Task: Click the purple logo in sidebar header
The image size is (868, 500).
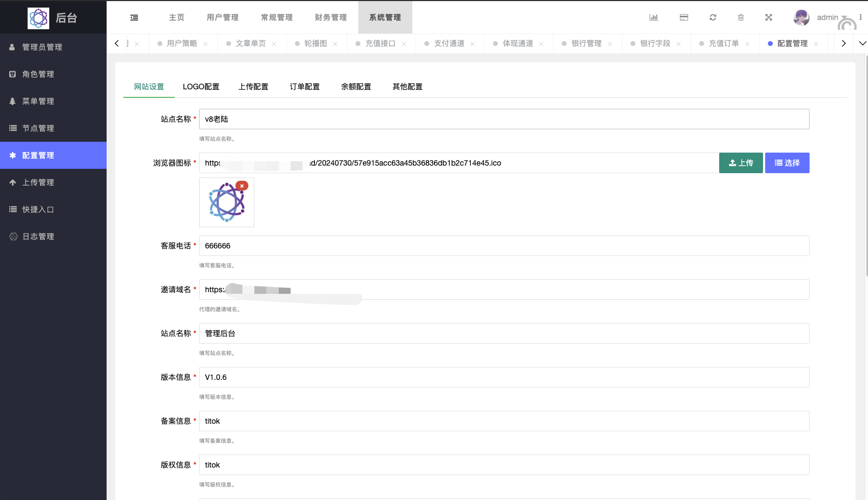Action: (x=38, y=18)
